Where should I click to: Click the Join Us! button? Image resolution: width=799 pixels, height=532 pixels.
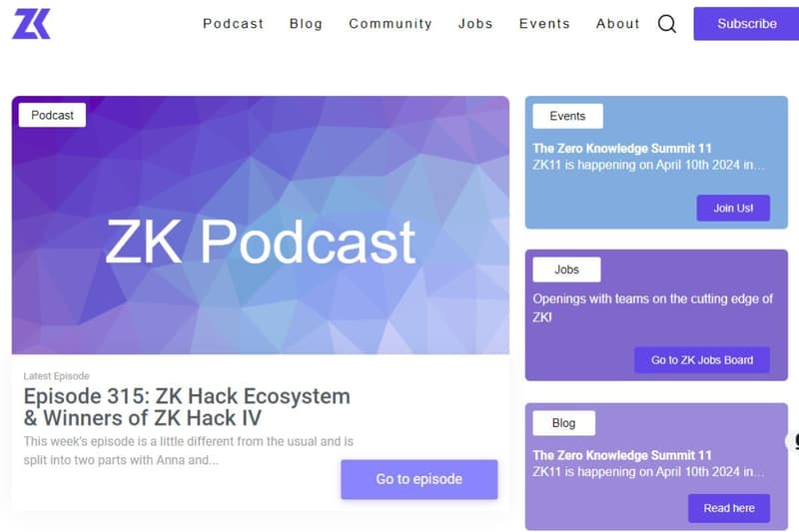(733, 208)
